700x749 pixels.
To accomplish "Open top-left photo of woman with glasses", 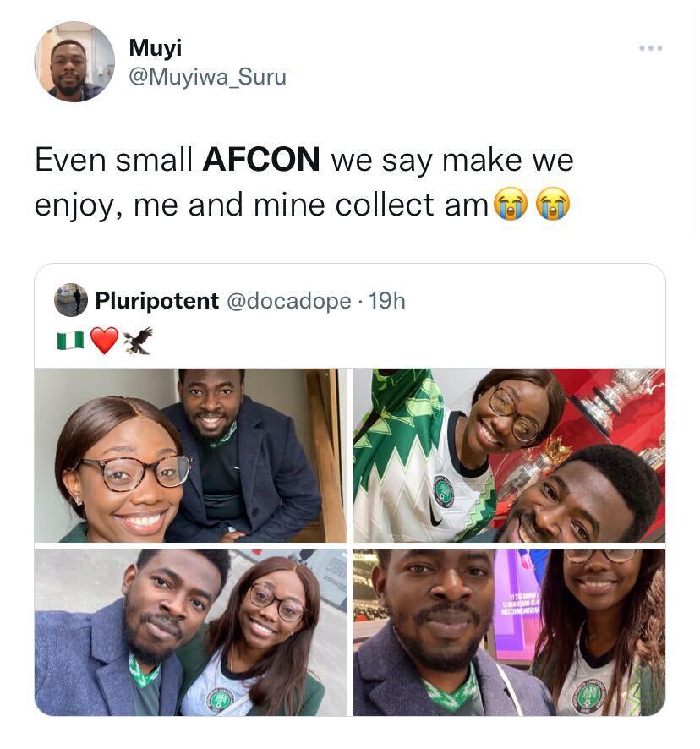I will click(190, 455).
